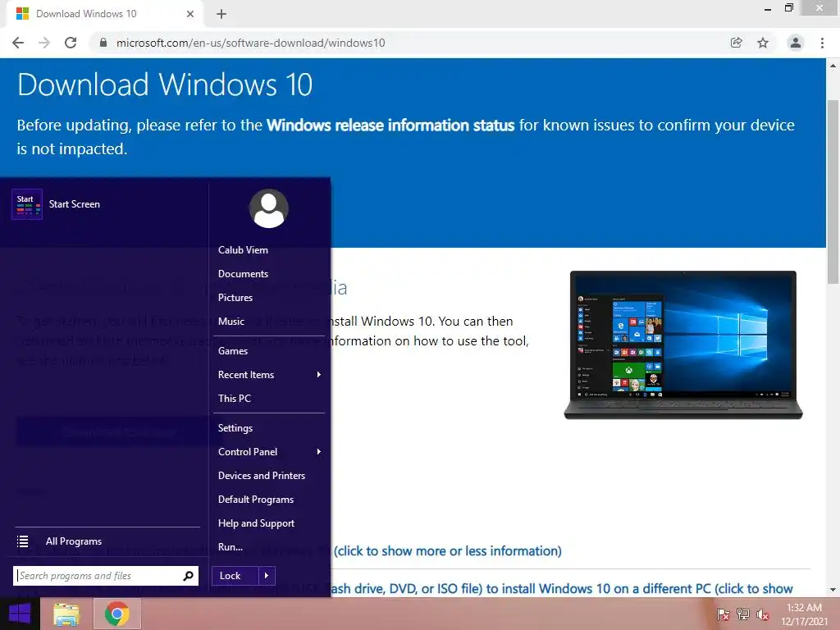
Task: Click the magnifier icon in Start search
Action: click(x=188, y=576)
